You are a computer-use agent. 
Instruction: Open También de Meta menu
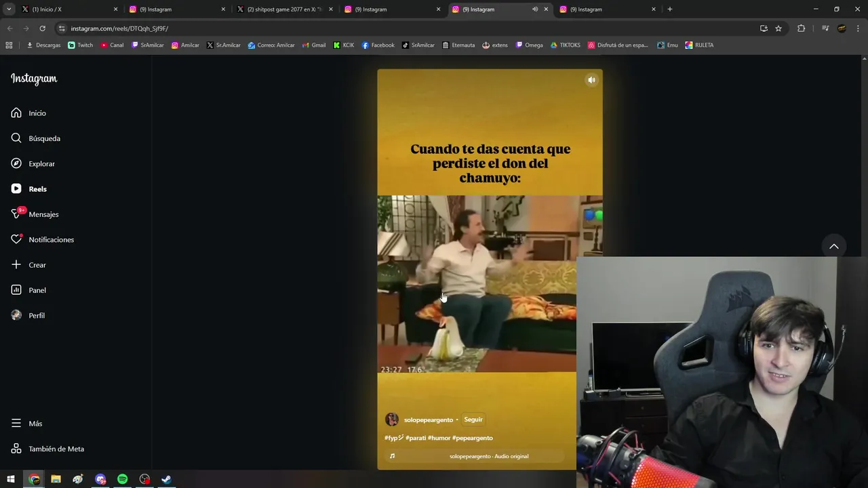pos(47,449)
